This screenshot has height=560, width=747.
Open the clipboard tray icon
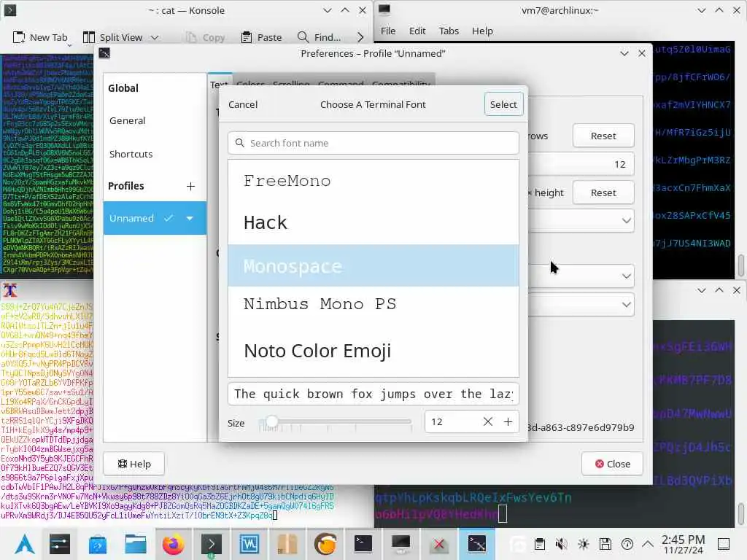540,544
